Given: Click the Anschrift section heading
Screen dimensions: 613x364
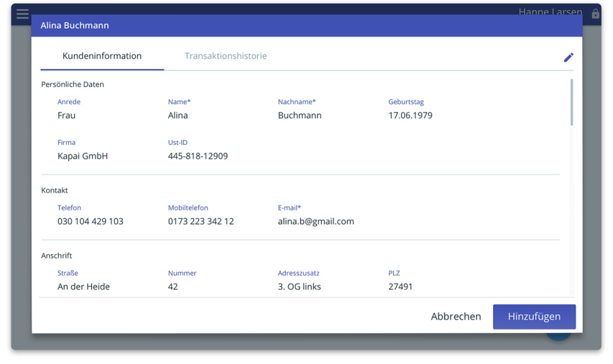Looking at the screenshot, I should (57, 255).
